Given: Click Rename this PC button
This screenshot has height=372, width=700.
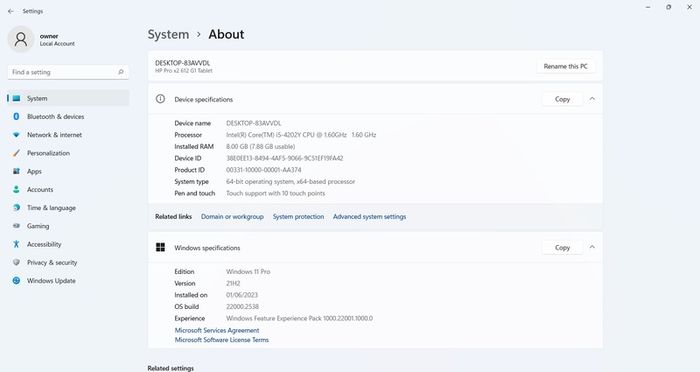Looking at the screenshot, I should (x=565, y=66).
